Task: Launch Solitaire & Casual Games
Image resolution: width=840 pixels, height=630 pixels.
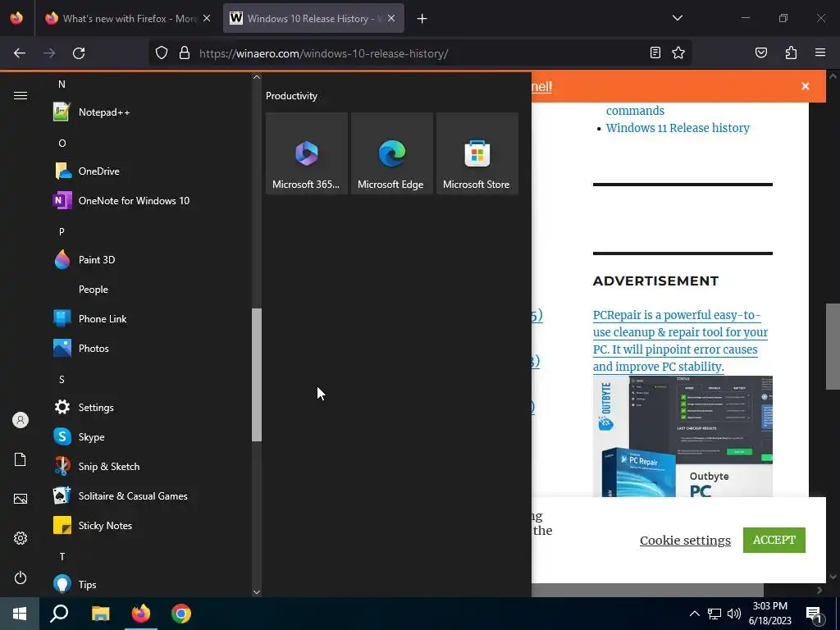Action: click(149, 496)
